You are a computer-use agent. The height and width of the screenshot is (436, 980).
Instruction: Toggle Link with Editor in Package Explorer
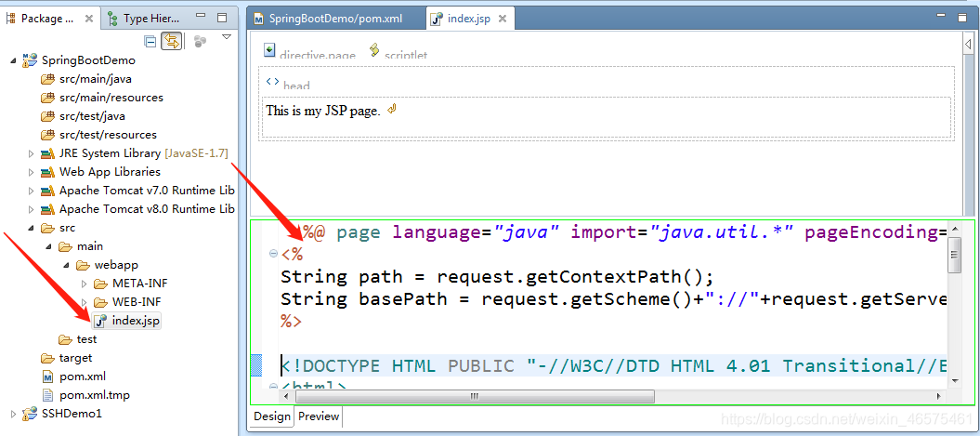(171, 41)
